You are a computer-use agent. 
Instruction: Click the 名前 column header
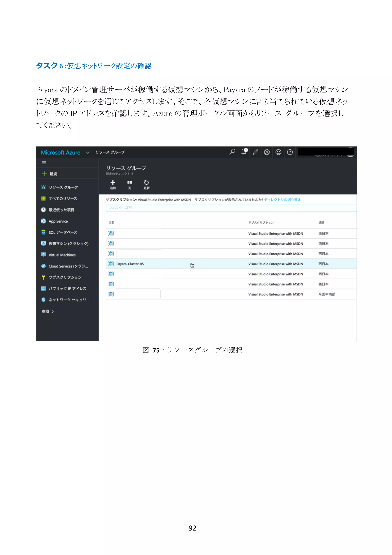[x=111, y=222]
